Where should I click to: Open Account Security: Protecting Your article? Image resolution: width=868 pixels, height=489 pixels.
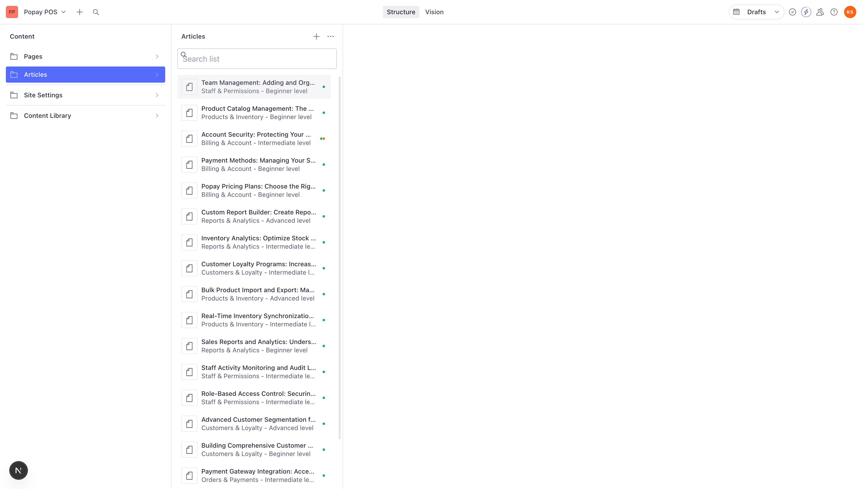coord(254,139)
